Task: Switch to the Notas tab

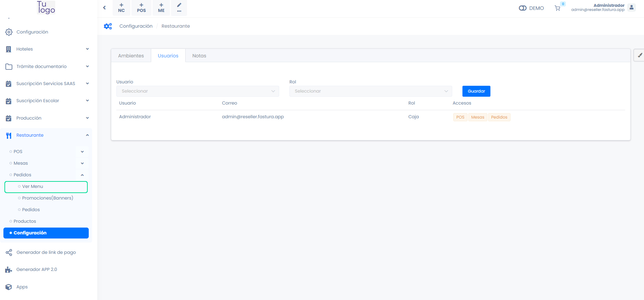Action: (199, 56)
